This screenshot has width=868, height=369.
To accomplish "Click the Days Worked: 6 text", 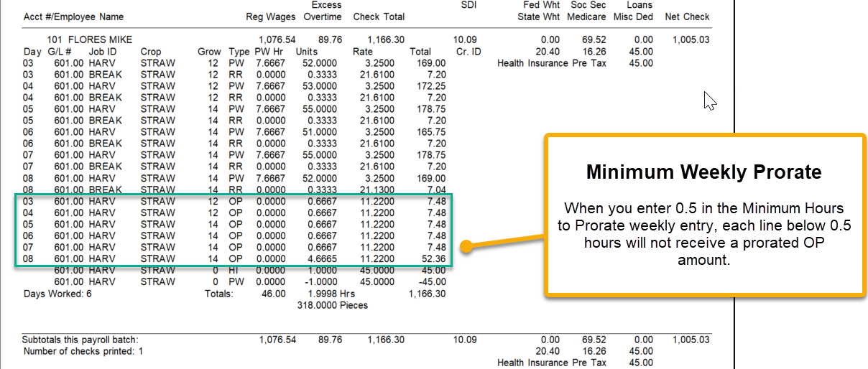I will 57,294.
